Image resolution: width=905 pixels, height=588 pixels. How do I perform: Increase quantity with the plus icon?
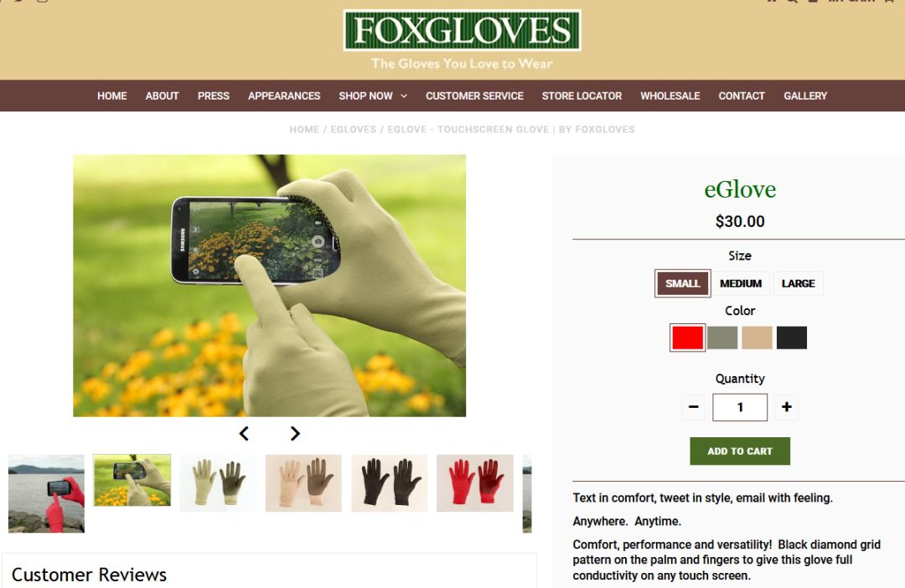point(786,407)
